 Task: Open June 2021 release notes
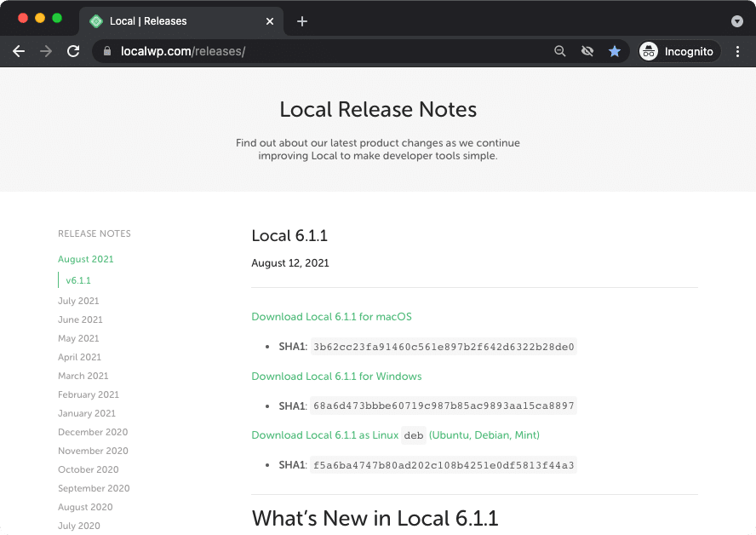81,319
